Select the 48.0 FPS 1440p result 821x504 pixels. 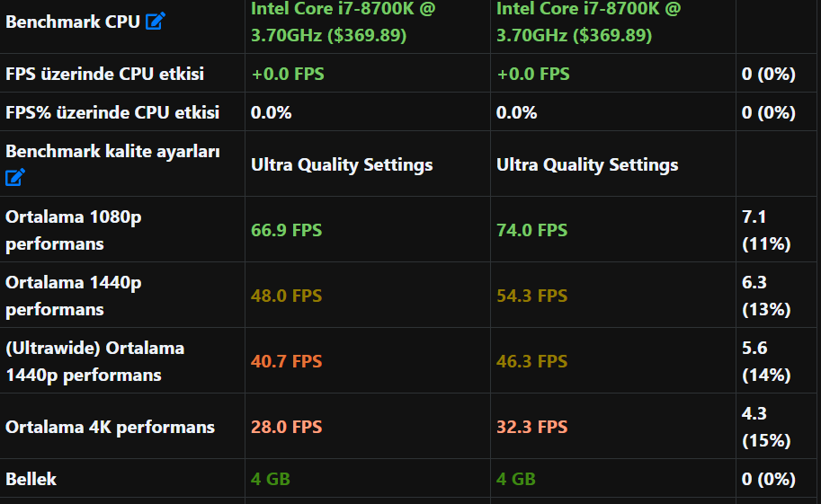286,296
